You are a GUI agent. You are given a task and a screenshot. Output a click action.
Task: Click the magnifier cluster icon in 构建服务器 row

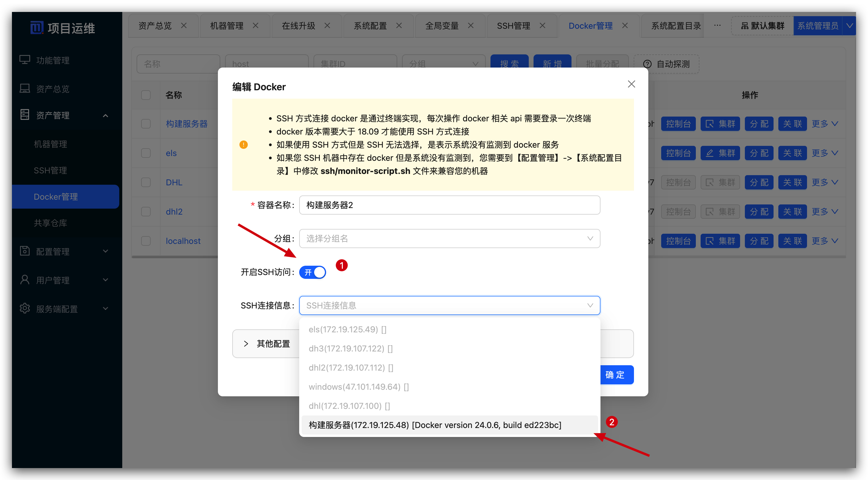coord(710,124)
